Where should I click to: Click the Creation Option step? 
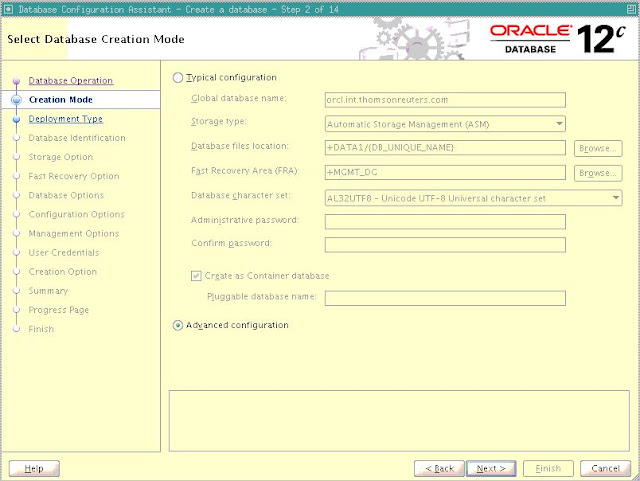[x=63, y=272]
